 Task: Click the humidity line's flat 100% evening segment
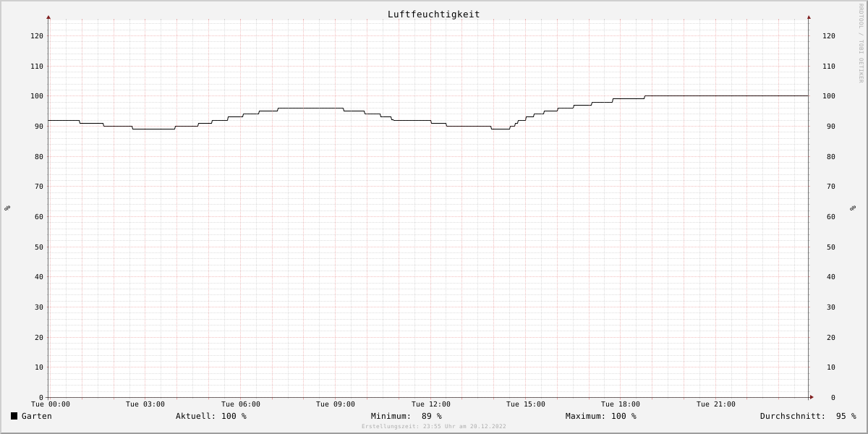tap(726, 95)
